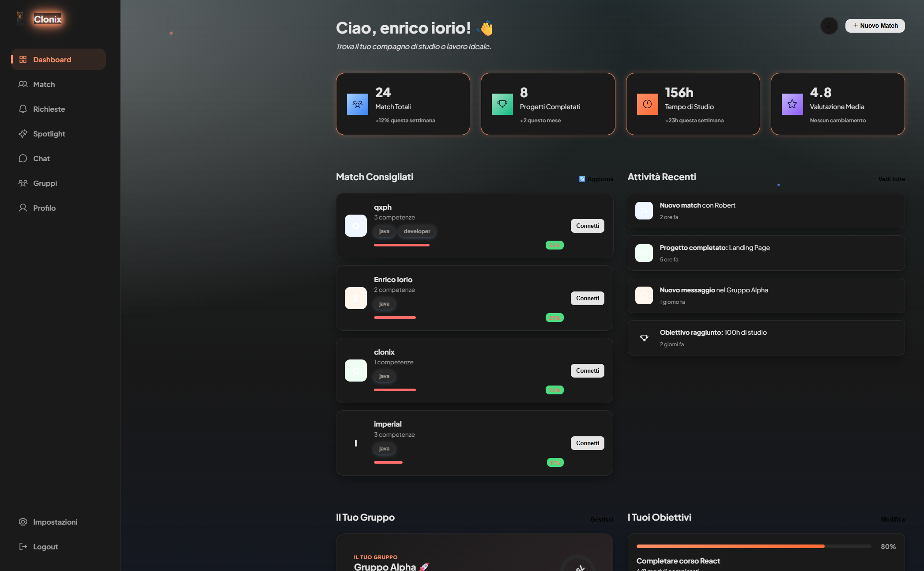Screen dimensions: 924x571
Task: Click the Aggiorna refresh icon
Action: tap(582, 179)
